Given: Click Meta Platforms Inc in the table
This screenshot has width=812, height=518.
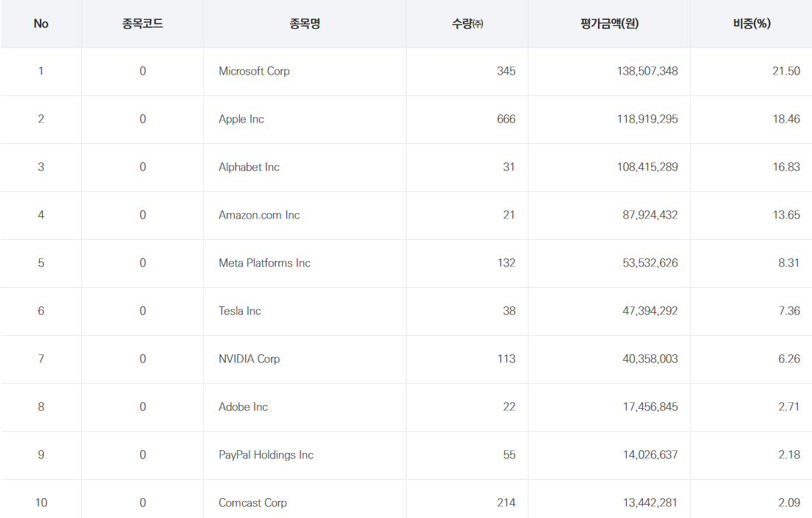Looking at the screenshot, I should [264, 263].
